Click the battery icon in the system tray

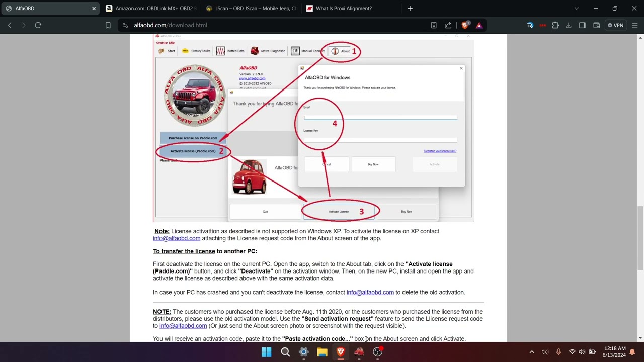(592, 352)
